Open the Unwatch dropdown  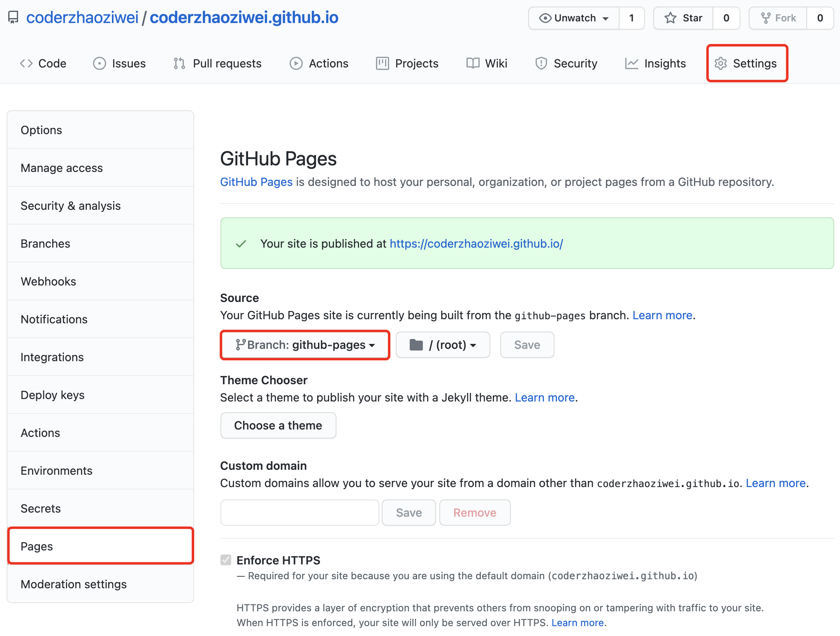click(574, 18)
